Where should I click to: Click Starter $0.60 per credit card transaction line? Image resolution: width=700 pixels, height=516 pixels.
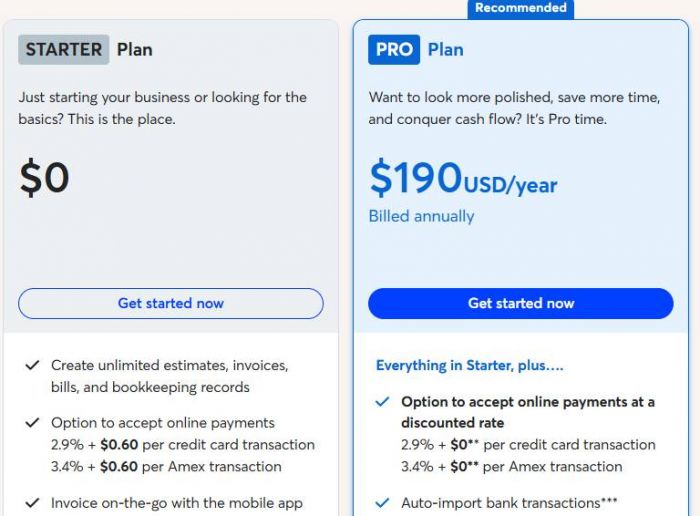[183, 445]
